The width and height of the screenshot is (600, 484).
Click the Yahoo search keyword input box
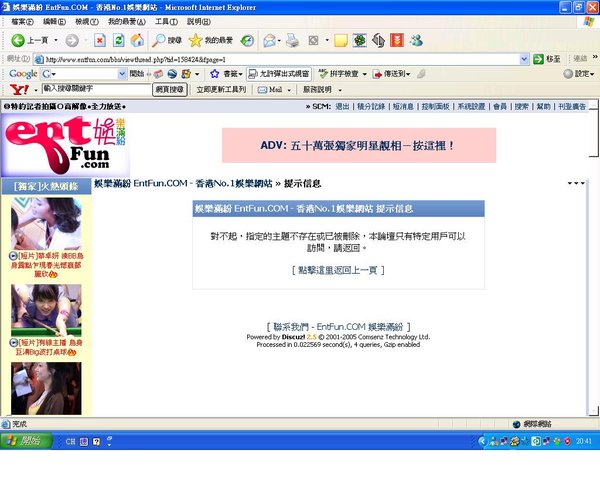[x=96, y=89]
